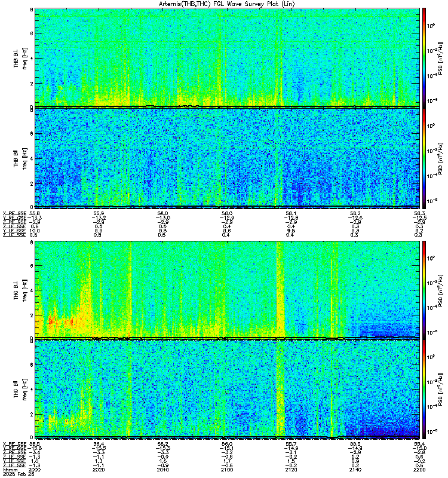Click the THB position value "55.9"
The height and width of the screenshot is (478, 448).
99,213
